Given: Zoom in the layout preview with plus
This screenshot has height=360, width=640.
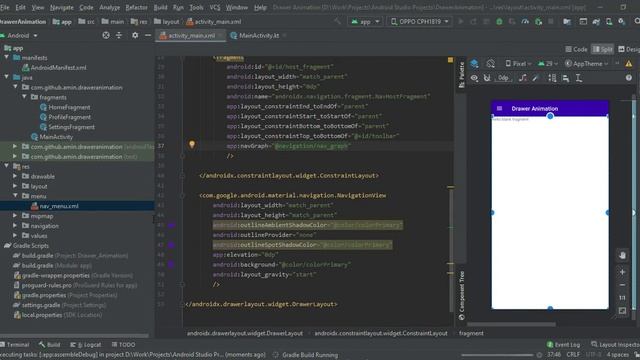Looking at the screenshot, I should [x=622, y=272].
